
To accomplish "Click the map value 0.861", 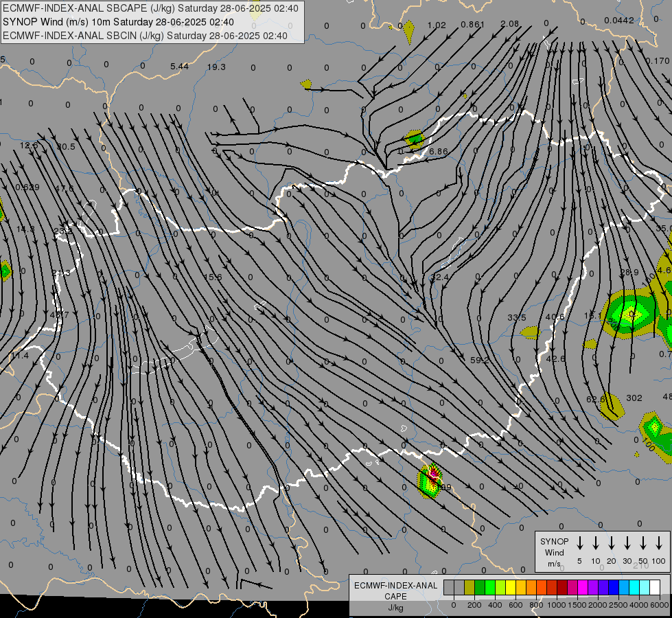I will point(472,25).
